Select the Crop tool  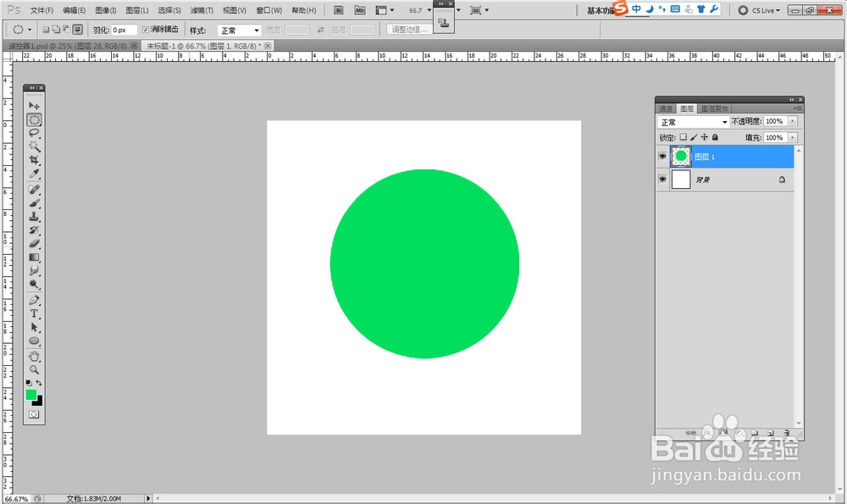(x=34, y=160)
